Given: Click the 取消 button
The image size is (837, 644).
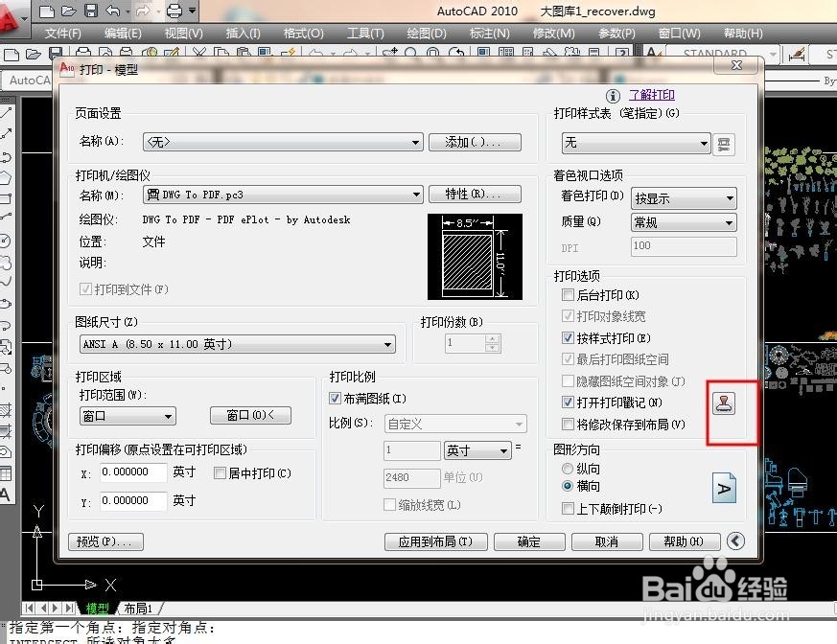Looking at the screenshot, I should pyautogui.click(x=606, y=541).
